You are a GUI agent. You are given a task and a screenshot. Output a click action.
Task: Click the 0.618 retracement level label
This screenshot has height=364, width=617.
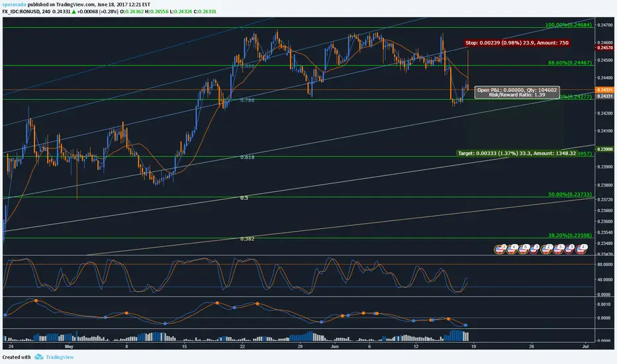coord(247,157)
